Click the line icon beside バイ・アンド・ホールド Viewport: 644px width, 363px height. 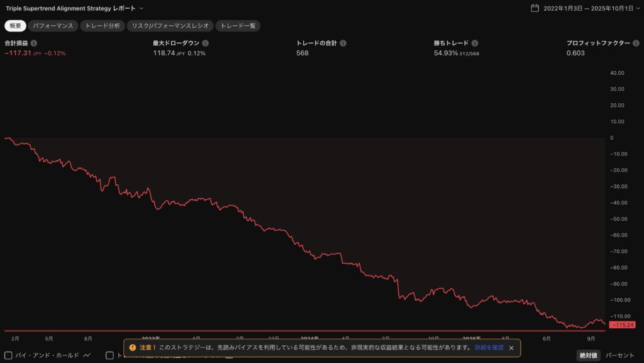point(87,355)
